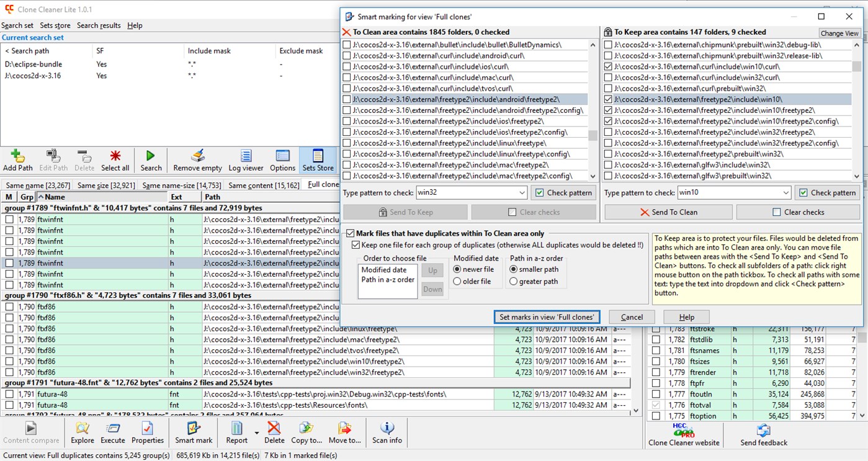Click 'Set marks in view Full clones' button
Image resolution: width=868 pixels, height=461 pixels.
point(547,316)
